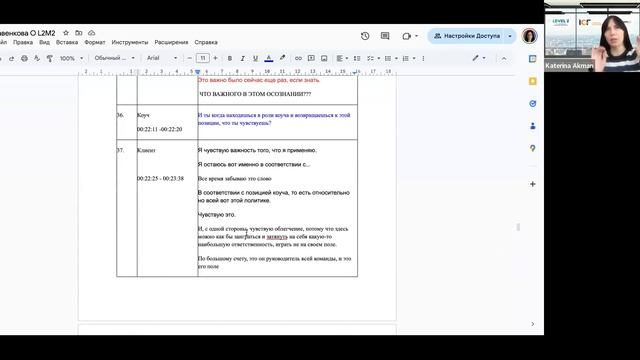
Task: Click the 'Клиент' cell in row 37
Action: click(x=146, y=150)
